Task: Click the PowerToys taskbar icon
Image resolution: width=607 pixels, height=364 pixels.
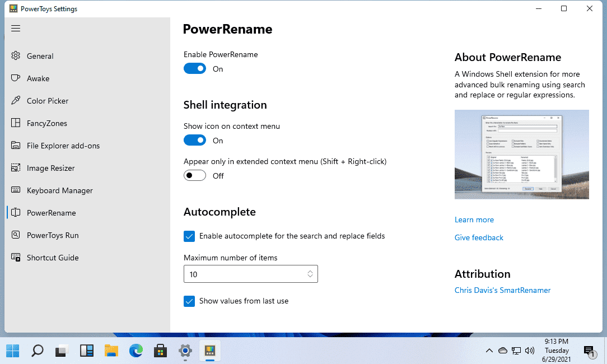Action: pos(210,351)
